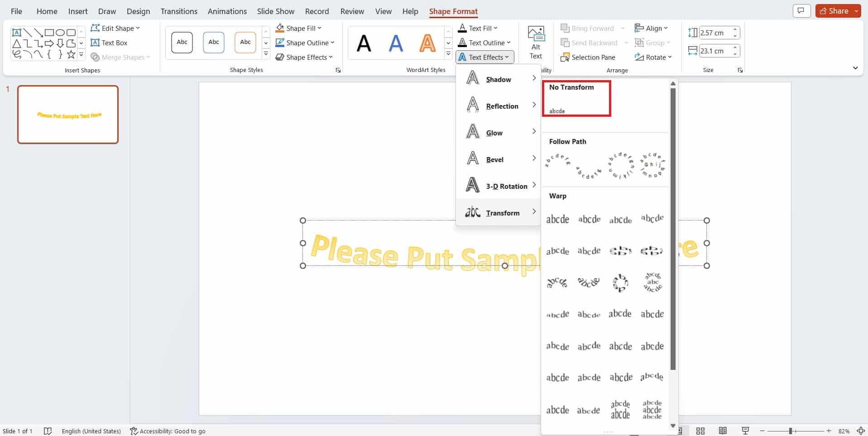Select the No Transform option
Viewport: 868px width, 436px height.
click(576, 97)
